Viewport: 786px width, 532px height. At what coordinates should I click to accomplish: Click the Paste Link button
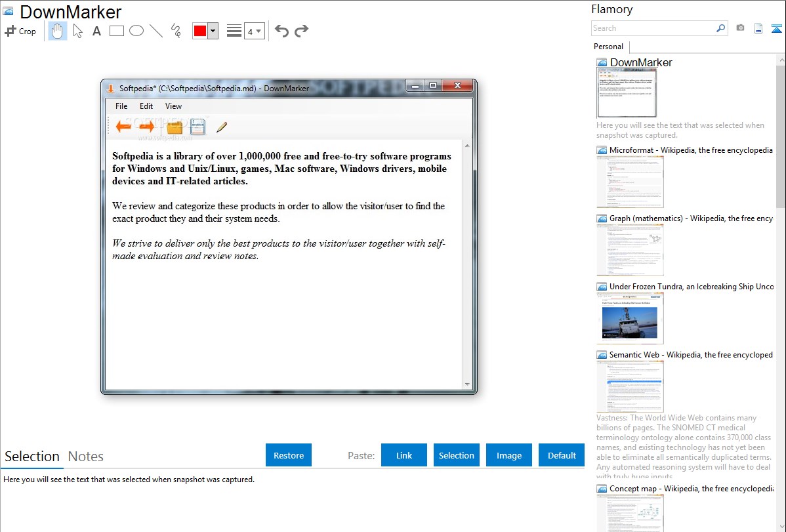[x=404, y=455]
